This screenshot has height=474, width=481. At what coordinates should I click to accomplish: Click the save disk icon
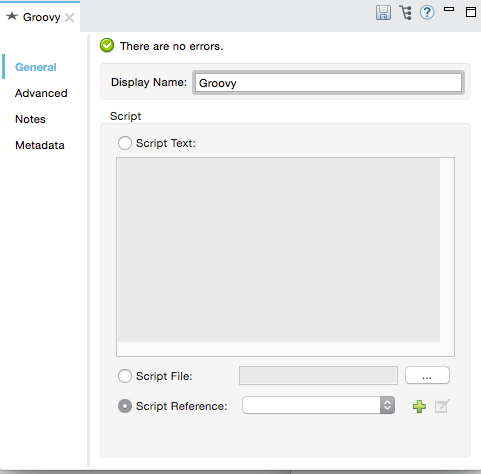(383, 13)
